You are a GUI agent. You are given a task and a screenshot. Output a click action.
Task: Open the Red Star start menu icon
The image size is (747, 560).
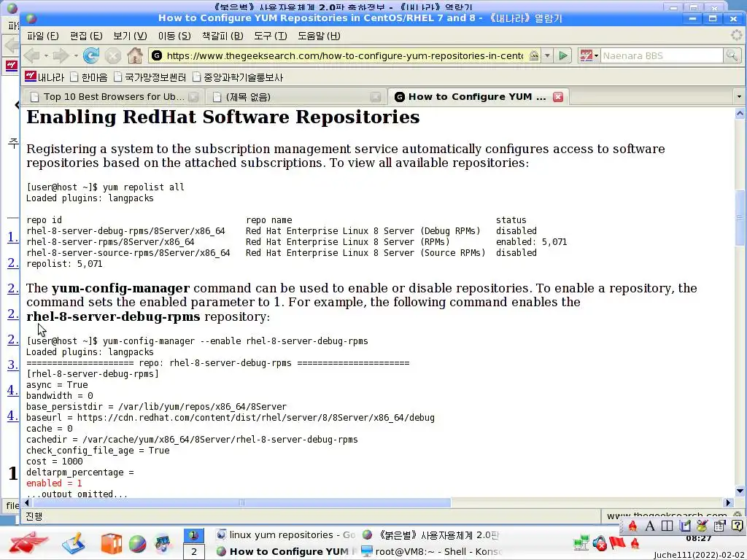[x=28, y=542]
